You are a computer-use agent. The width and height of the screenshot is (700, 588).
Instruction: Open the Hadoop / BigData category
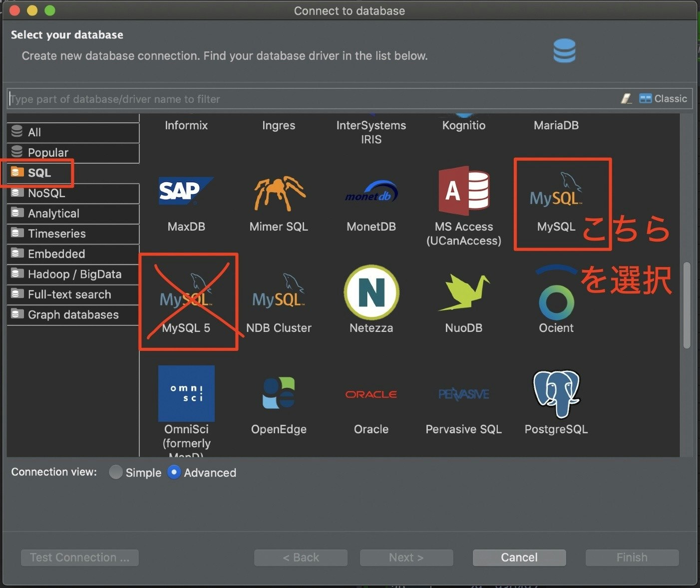73,274
